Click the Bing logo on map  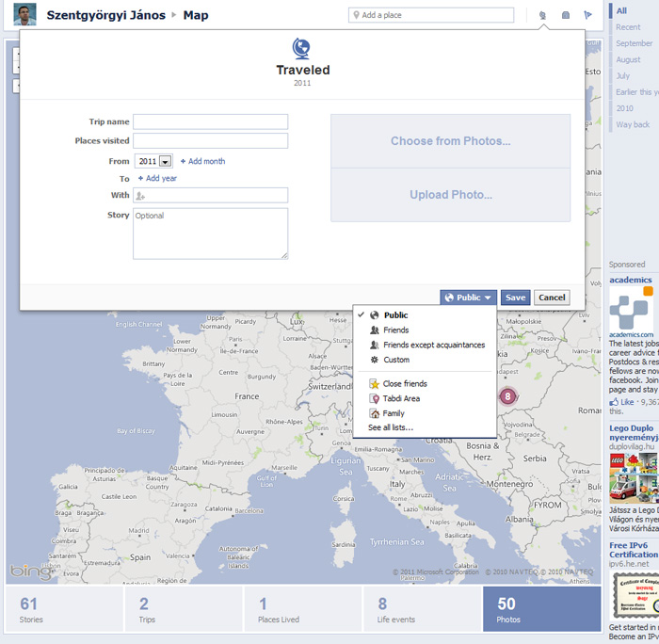tap(31, 572)
